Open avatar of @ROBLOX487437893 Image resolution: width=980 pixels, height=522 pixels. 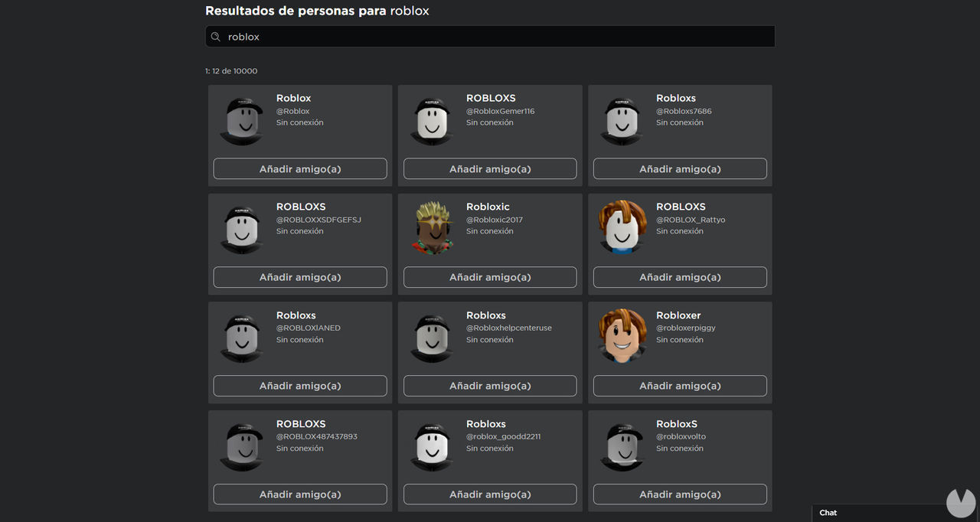click(242, 447)
